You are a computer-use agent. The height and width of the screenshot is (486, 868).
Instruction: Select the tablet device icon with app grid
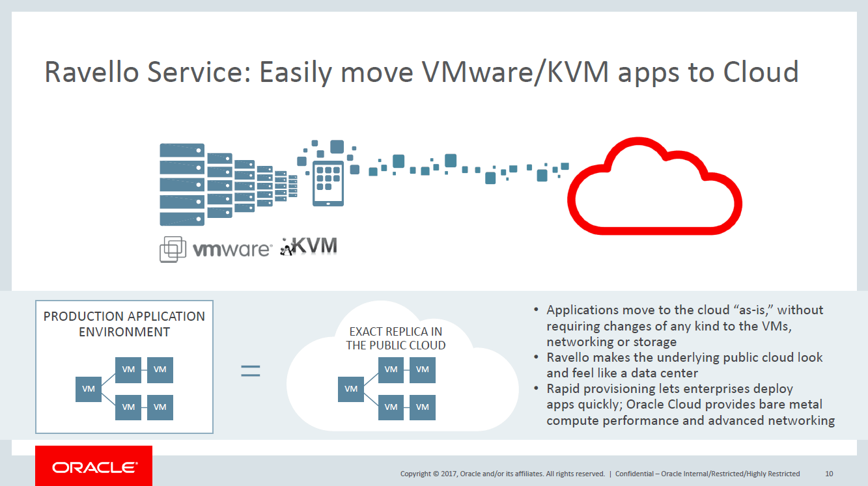tap(328, 183)
